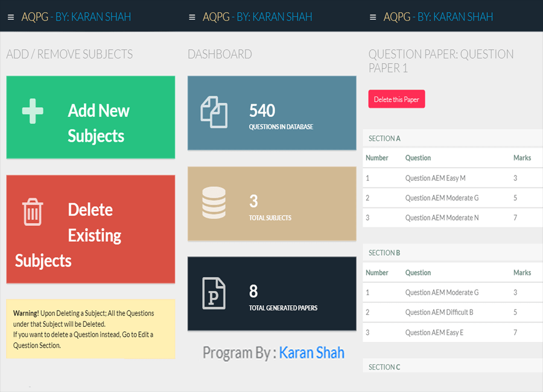Click the documents icon on questions tile
The image size is (543, 392).
(214, 112)
